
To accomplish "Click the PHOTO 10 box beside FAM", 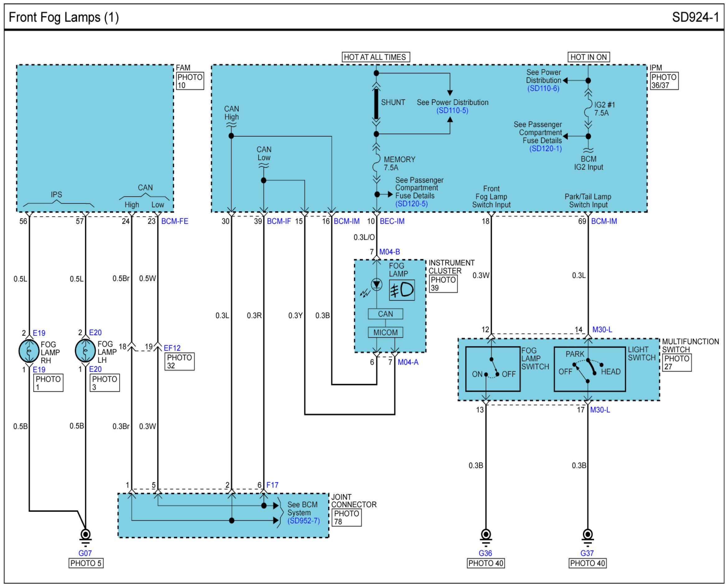I will coord(190,81).
